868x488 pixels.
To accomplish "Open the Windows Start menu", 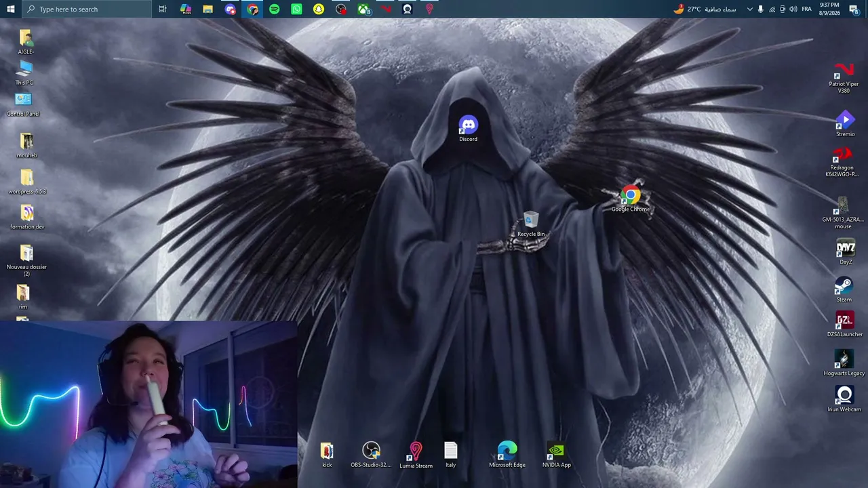I will (10, 9).
